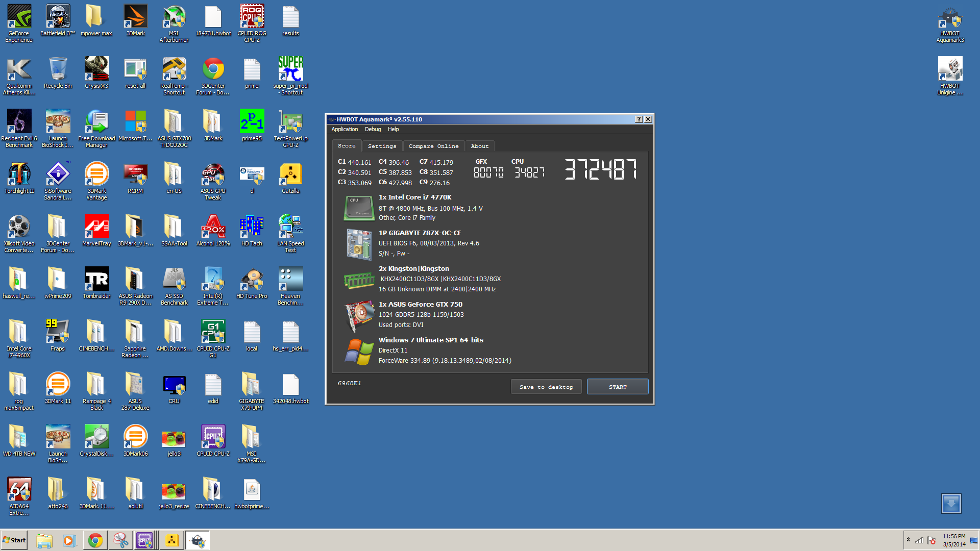
Task: Open the Alcohol 120% icon
Action: pyautogui.click(x=213, y=230)
